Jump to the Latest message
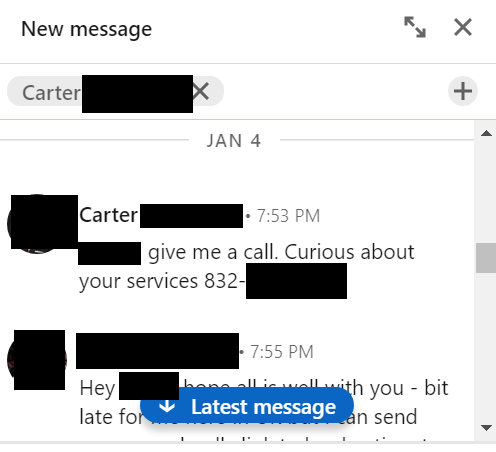This screenshot has height=452, width=496. pos(247,407)
